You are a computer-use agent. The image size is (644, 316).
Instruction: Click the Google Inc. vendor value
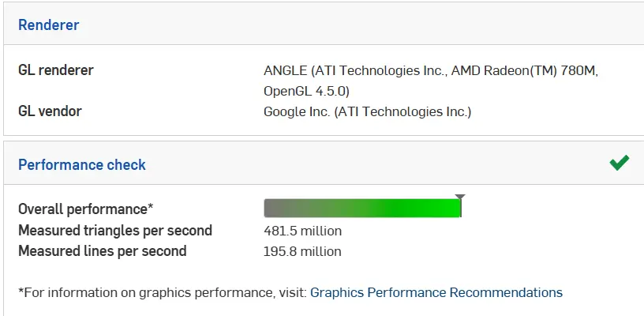367,111
